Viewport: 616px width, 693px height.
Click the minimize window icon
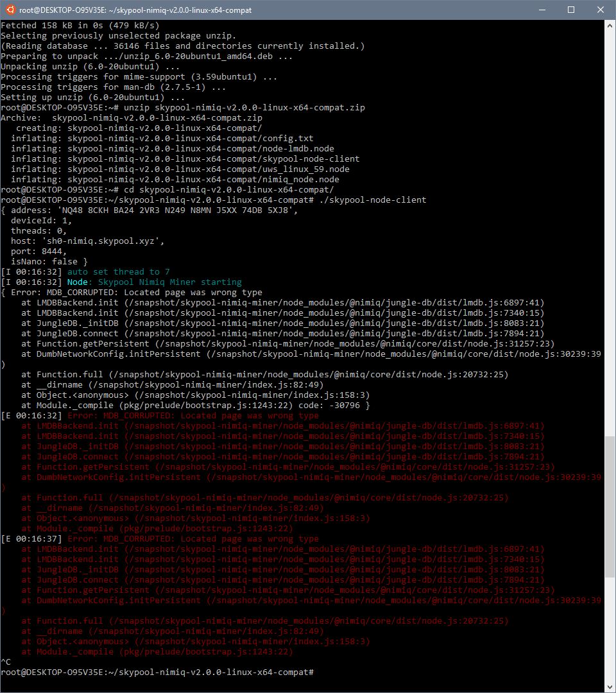tap(541, 10)
